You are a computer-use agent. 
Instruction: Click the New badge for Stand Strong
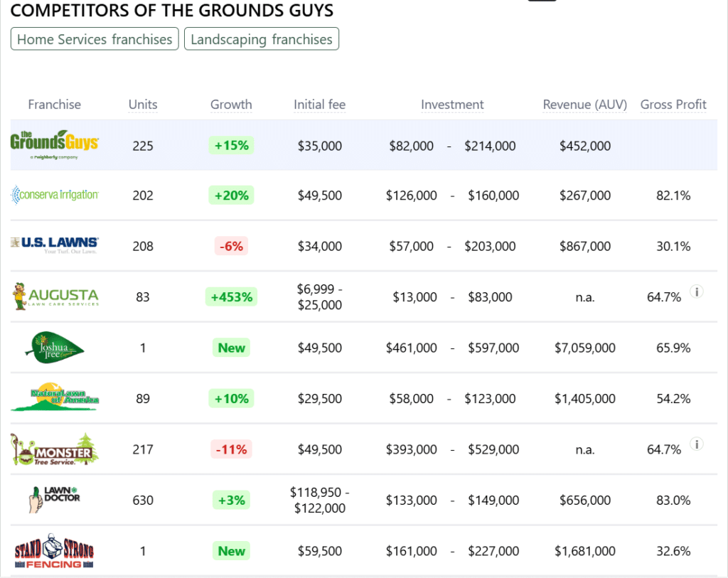tap(231, 551)
